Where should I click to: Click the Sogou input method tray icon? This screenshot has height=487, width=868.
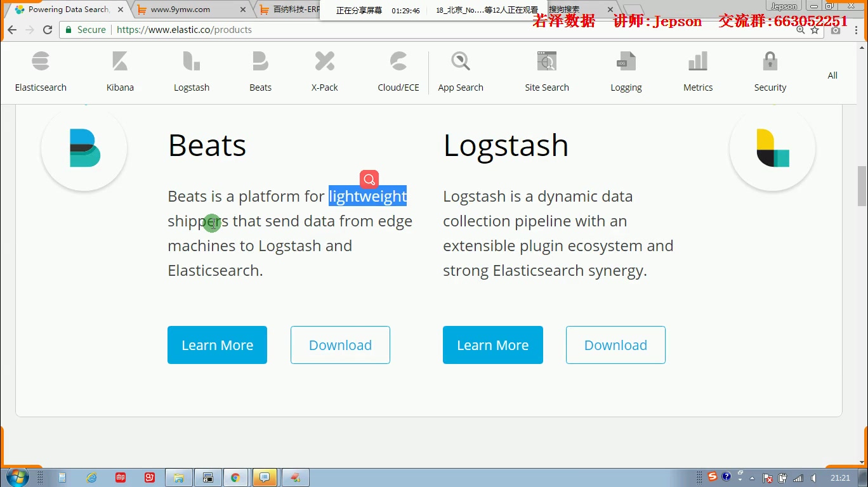pos(713,477)
